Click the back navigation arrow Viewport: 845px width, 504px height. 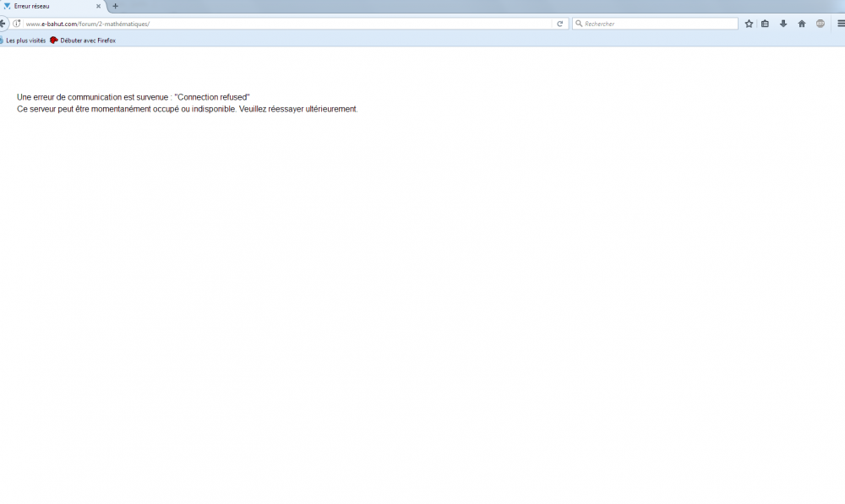tap(3, 24)
